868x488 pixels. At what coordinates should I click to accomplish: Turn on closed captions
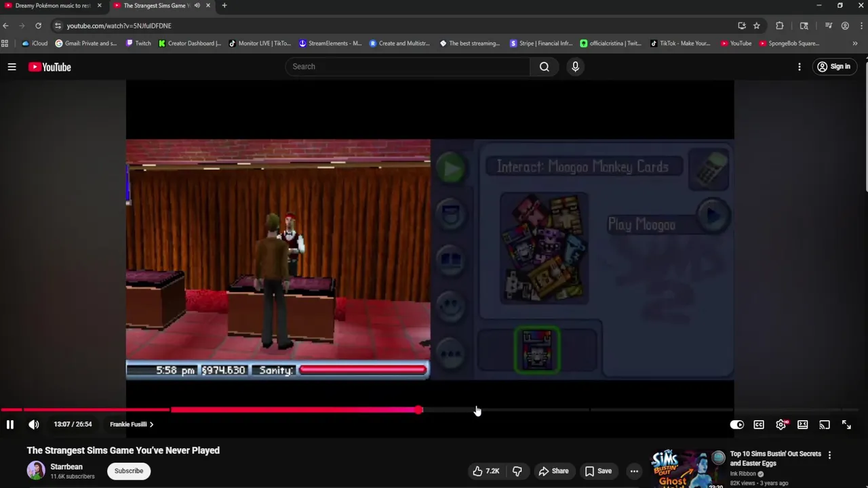[759, 425]
